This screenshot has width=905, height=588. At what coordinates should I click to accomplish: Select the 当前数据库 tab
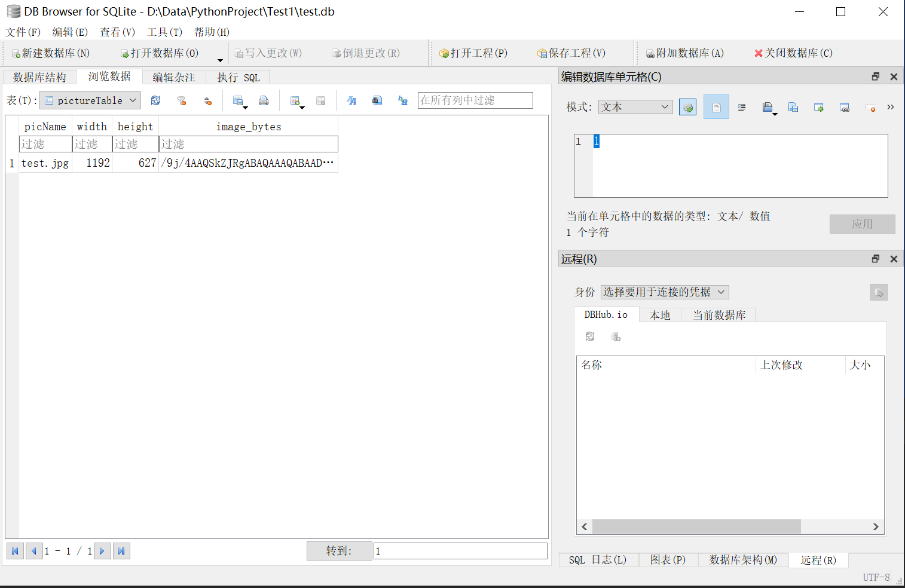(x=719, y=315)
